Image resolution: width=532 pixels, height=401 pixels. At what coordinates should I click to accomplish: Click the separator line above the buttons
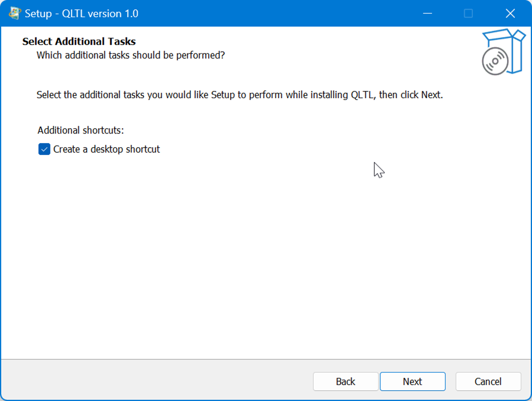[x=266, y=360]
